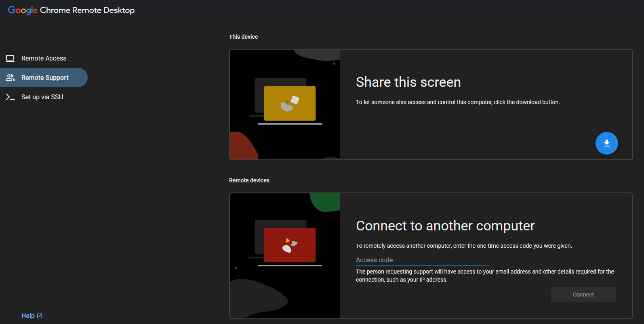
Task: Select the Remote Support sidebar item
Action: [x=44, y=77]
